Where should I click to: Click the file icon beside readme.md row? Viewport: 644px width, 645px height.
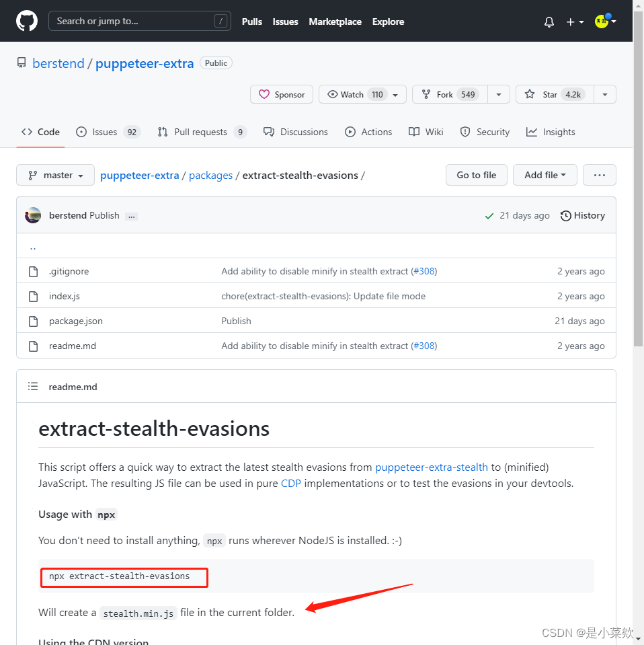(x=34, y=346)
